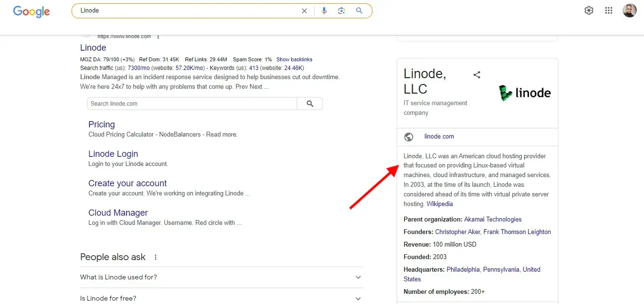Click the 7300/mo search traffic value
The height and width of the screenshot is (304, 644).
(138, 68)
